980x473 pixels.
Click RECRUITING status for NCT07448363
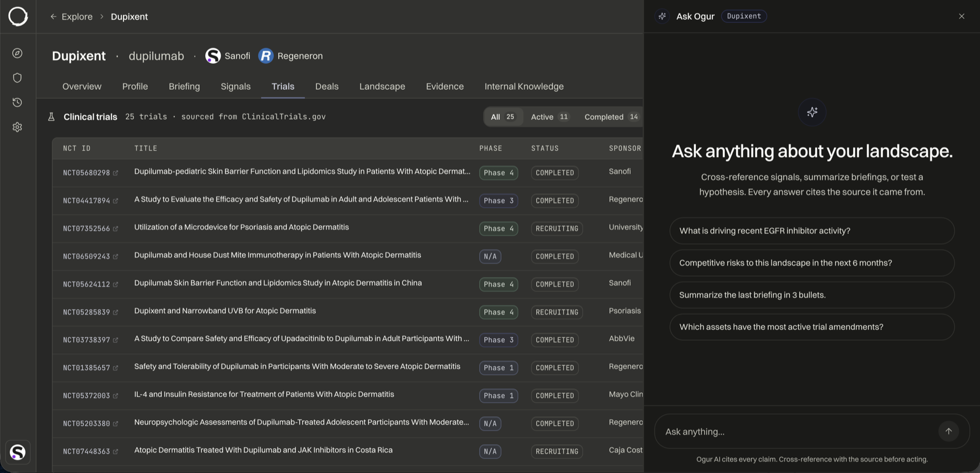[557, 452]
